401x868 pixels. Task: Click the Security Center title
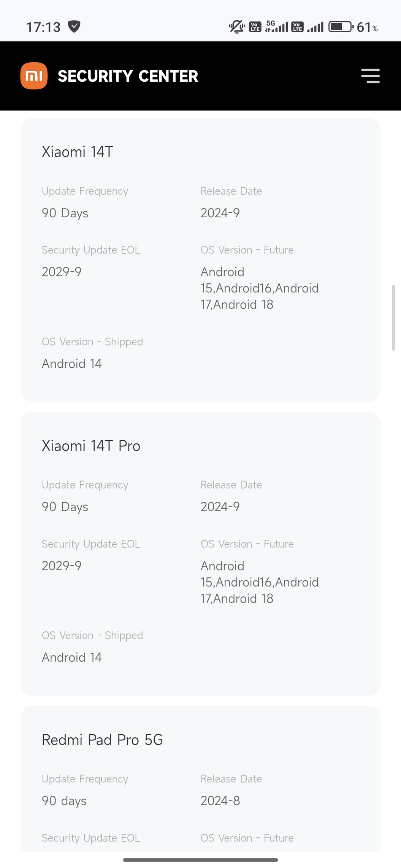[128, 76]
